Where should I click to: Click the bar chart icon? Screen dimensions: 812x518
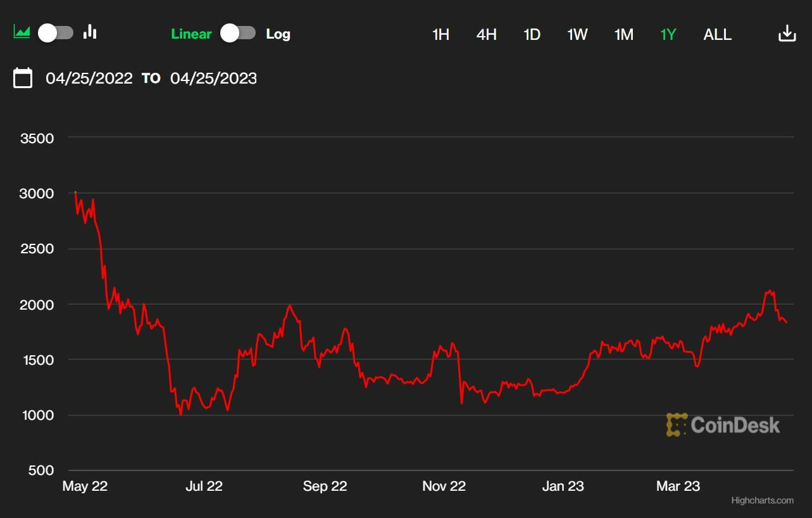tap(90, 32)
